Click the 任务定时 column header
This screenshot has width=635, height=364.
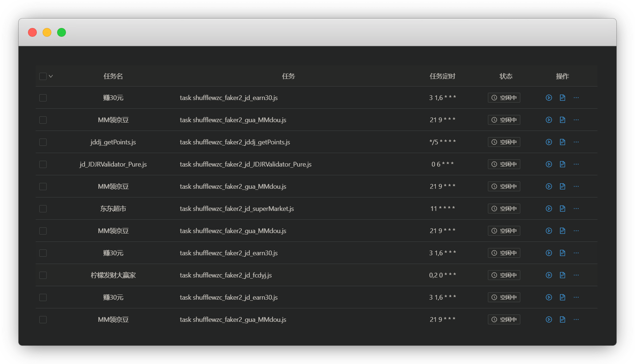(x=442, y=76)
